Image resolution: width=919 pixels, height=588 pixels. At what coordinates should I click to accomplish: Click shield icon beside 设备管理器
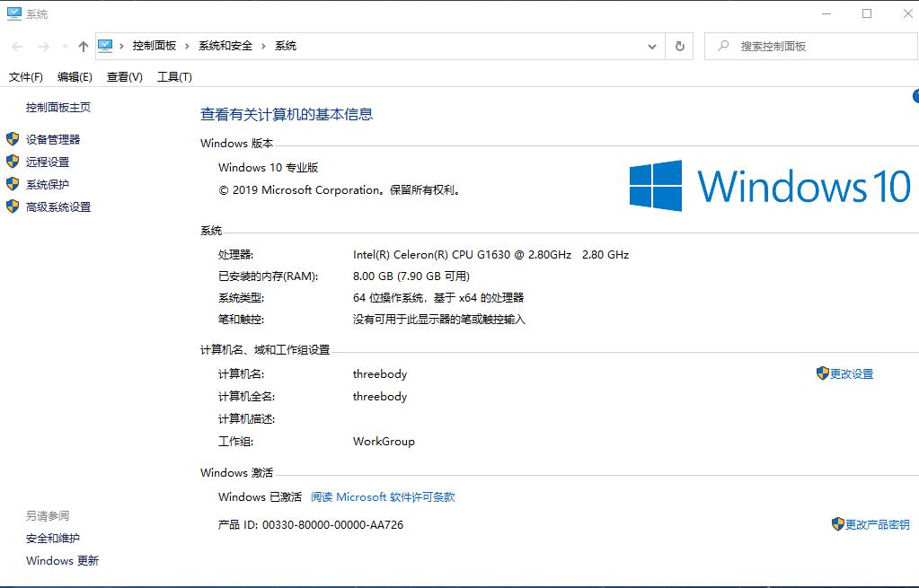pyautogui.click(x=13, y=139)
